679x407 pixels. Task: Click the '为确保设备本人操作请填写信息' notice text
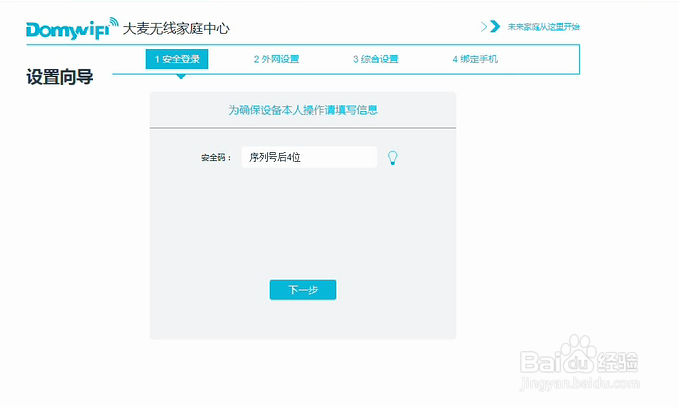(303, 110)
